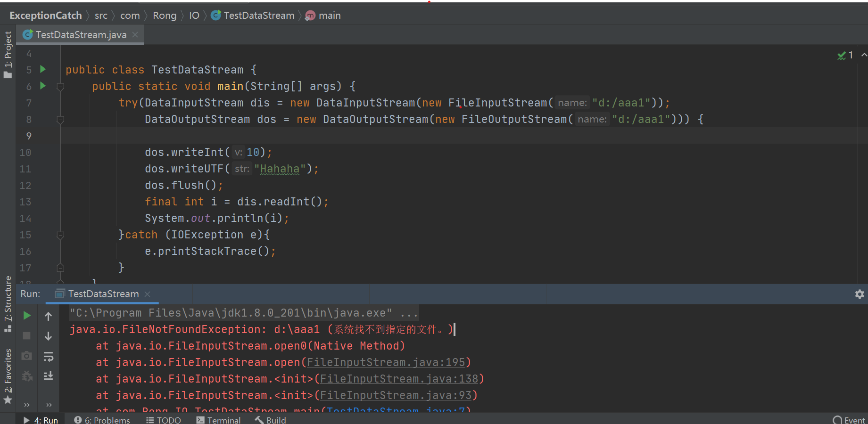868x424 pixels.
Task: Open FileInputStream.java:93 stack trace link
Action: (396, 395)
